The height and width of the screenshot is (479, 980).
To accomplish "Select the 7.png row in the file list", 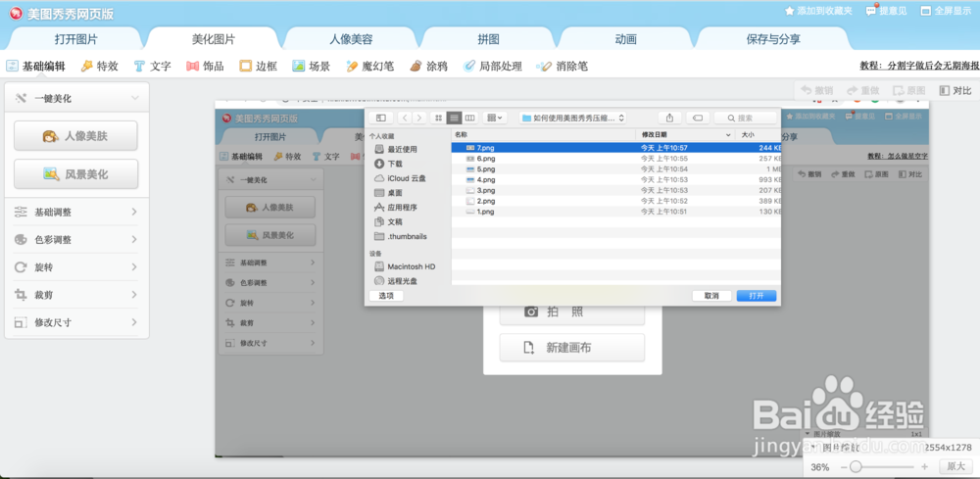I will (x=616, y=148).
